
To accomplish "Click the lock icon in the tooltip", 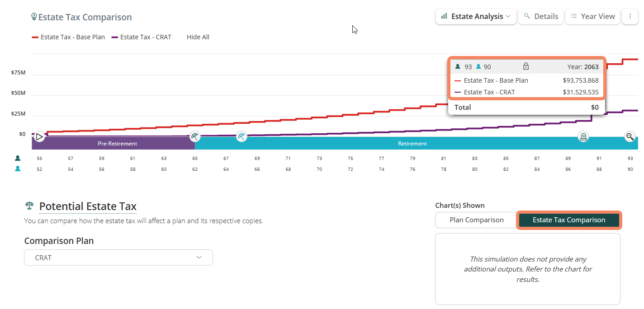I will pos(526,66).
